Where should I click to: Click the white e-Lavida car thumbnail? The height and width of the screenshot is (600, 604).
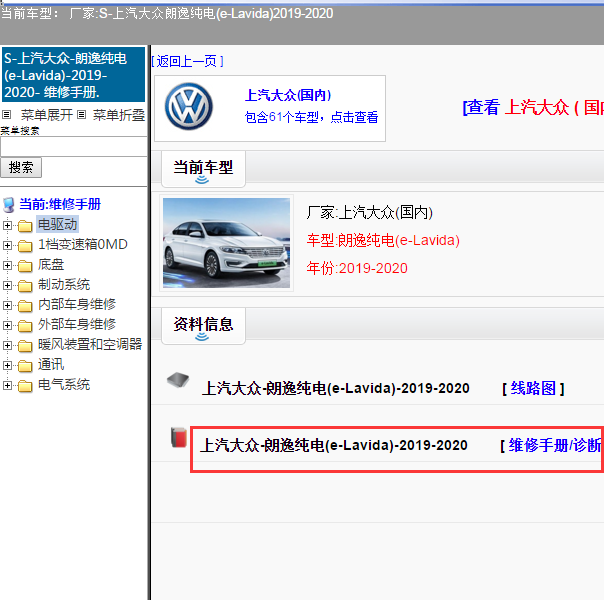click(x=226, y=243)
